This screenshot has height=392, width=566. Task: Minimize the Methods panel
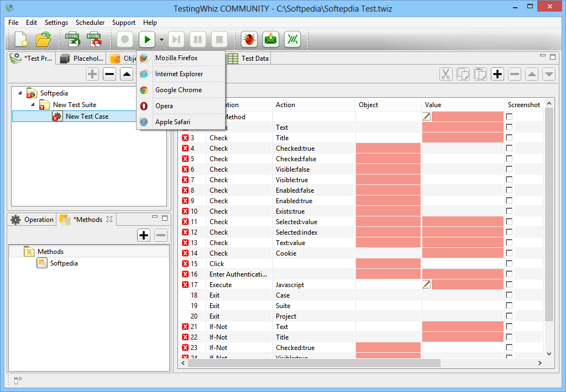pos(155,217)
